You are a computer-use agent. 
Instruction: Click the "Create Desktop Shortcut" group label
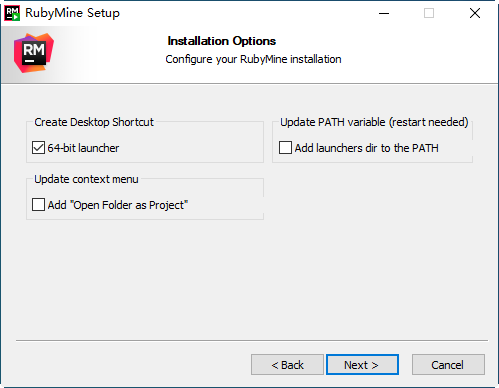[94, 122]
